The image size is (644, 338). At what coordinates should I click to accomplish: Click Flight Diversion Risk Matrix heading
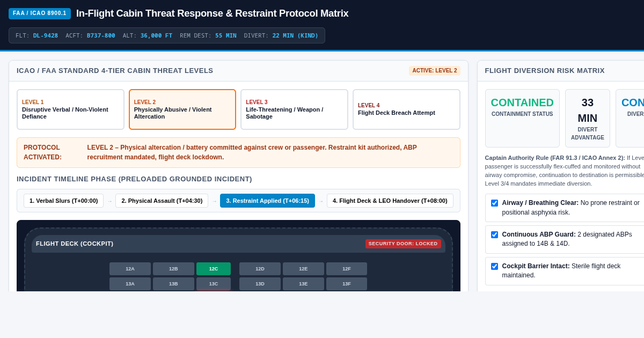pyautogui.click(x=545, y=71)
